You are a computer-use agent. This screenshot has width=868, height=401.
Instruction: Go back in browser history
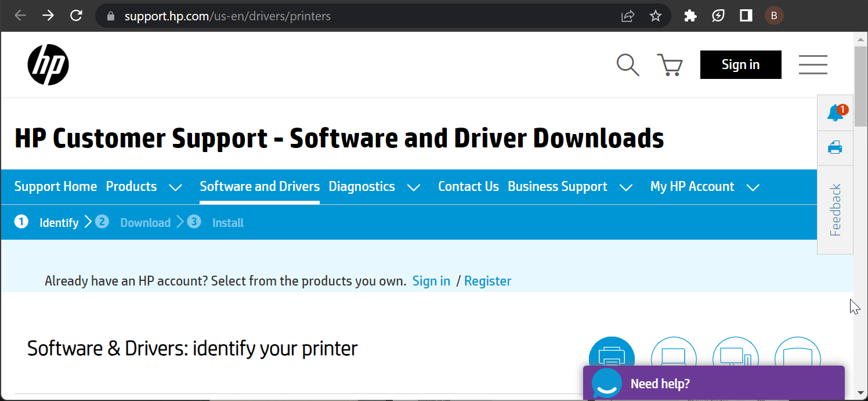(x=20, y=16)
